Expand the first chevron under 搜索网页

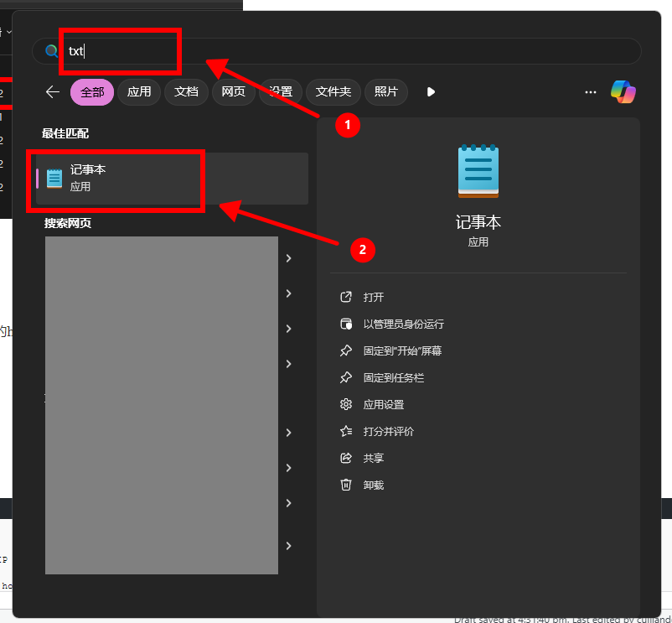tap(288, 258)
